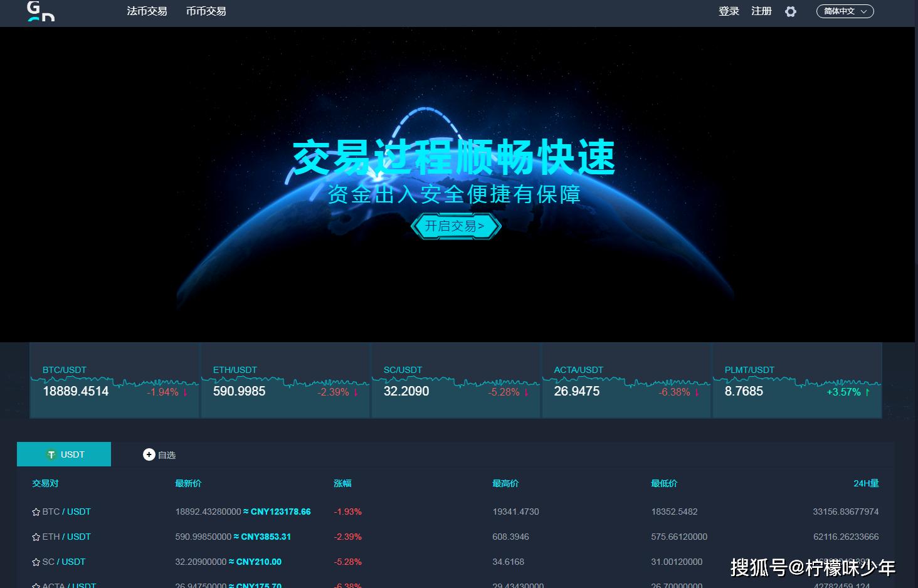Toggle the star next to SC/USDT

coord(35,562)
